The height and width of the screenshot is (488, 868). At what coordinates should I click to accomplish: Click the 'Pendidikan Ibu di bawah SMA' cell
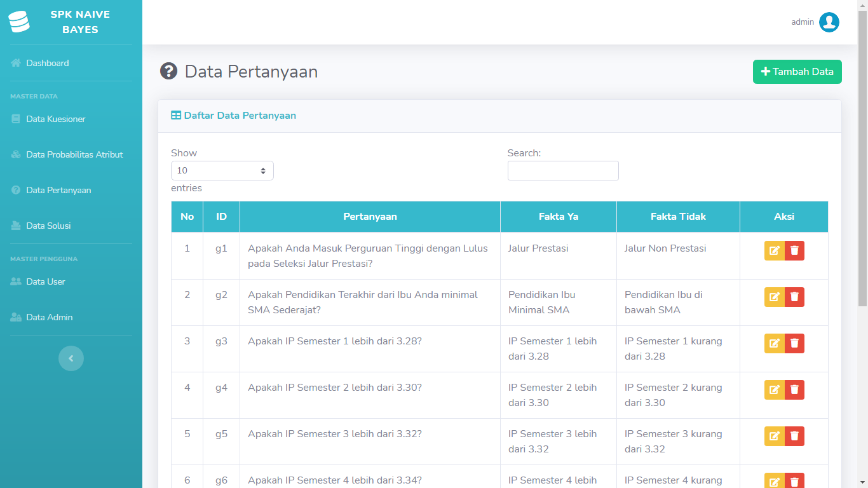pyautogui.click(x=679, y=302)
